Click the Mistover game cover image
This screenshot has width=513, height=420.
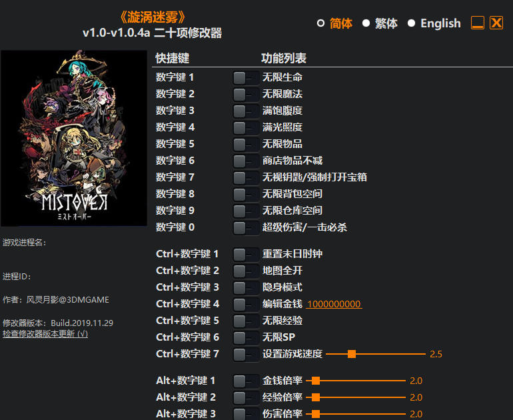point(74,138)
